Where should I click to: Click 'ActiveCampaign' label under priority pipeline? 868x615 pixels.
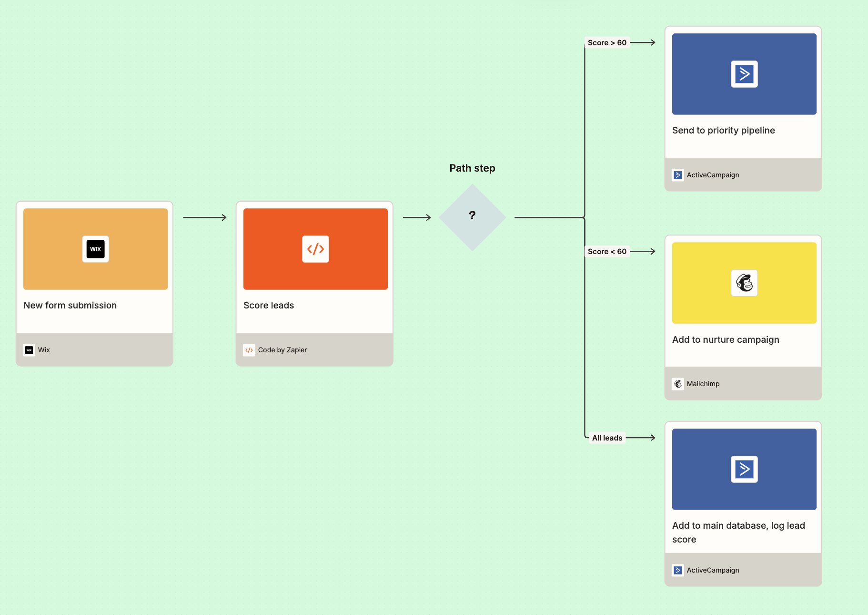(x=713, y=175)
